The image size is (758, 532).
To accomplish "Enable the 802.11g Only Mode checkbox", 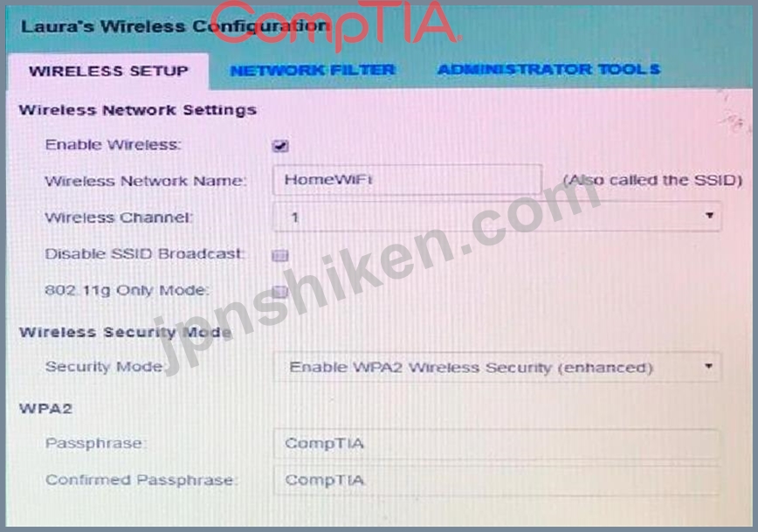I will click(280, 291).
